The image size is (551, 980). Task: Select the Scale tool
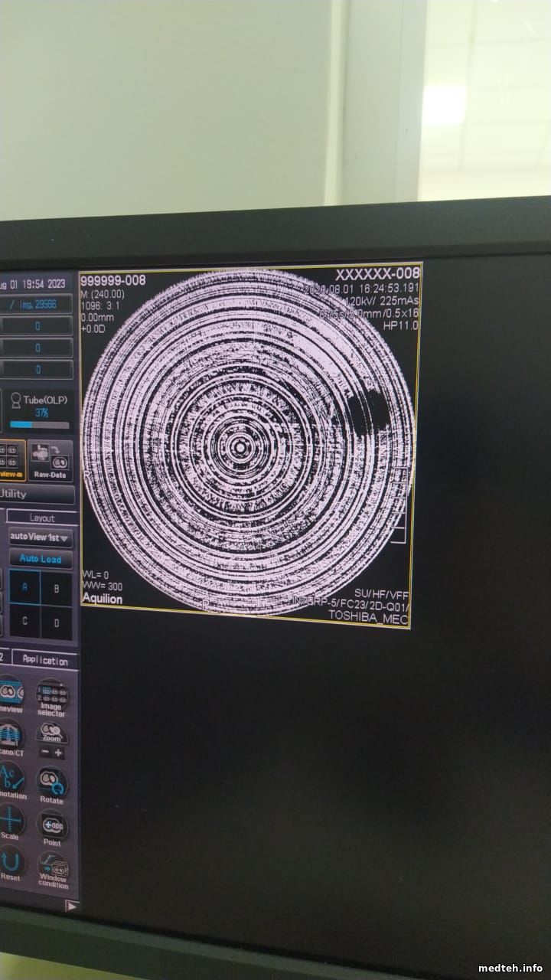click(10, 824)
